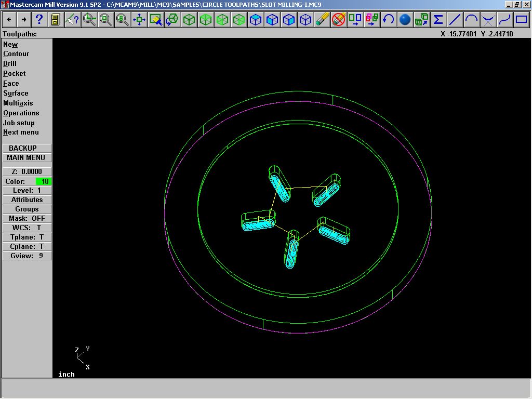Click the Undelete crossed-out eraser icon
The width and height of the screenshot is (532, 399).
click(x=339, y=20)
